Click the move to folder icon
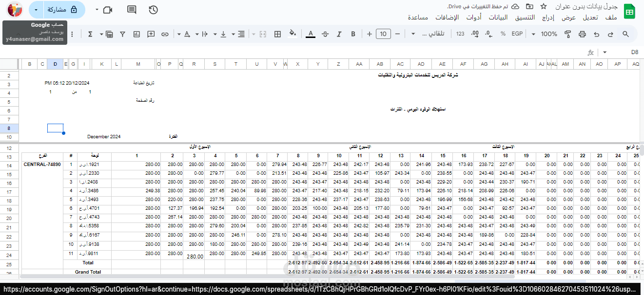This screenshot has width=644, height=295. point(529,6)
